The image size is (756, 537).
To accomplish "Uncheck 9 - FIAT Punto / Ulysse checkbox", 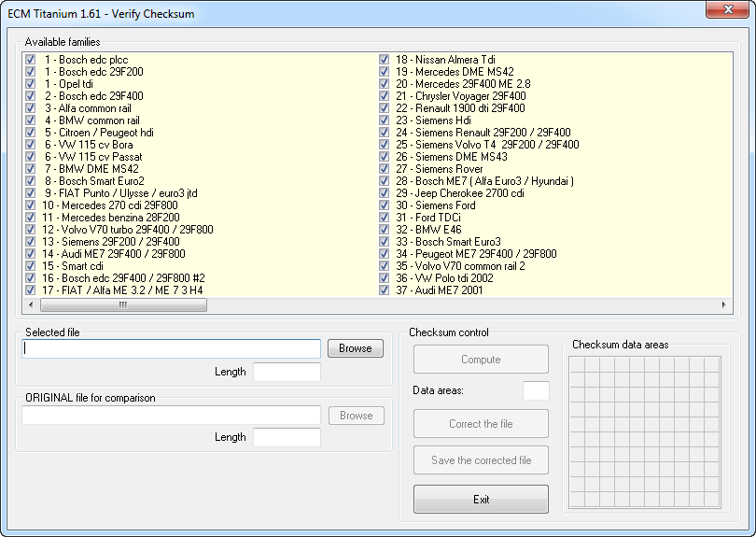I will [x=31, y=193].
